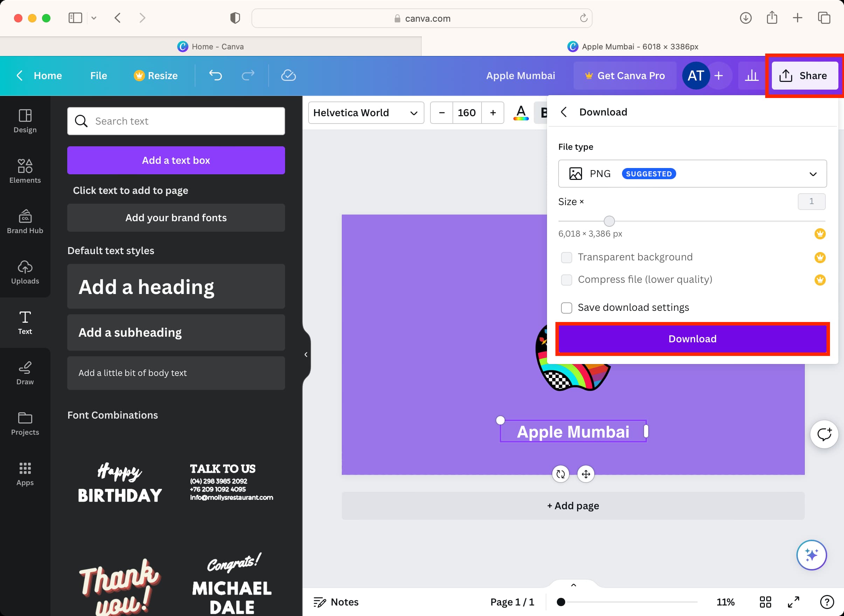Click the undo arrow icon
844x616 pixels.
[x=215, y=75]
